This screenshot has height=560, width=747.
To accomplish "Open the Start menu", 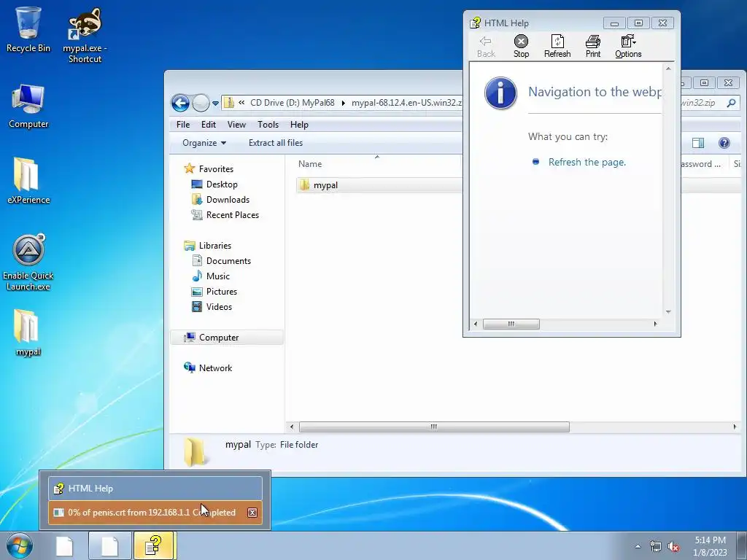I will 20,545.
